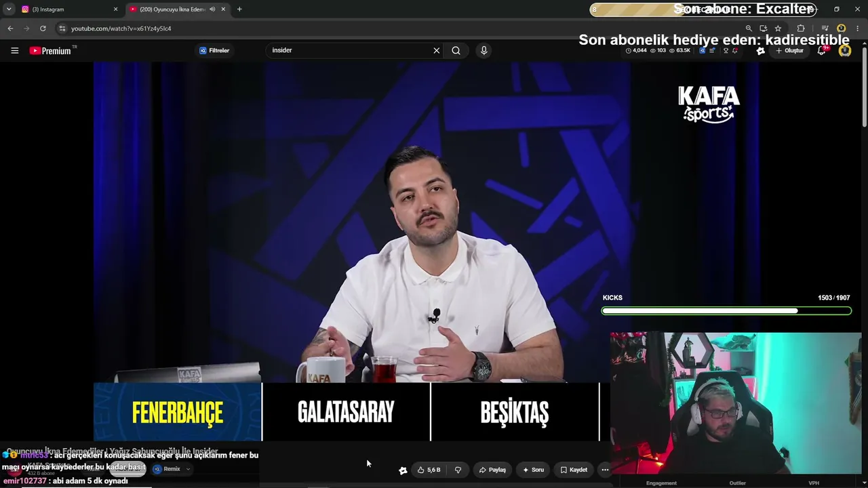
Task: Go back to the previous page
Action: point(10,28)
